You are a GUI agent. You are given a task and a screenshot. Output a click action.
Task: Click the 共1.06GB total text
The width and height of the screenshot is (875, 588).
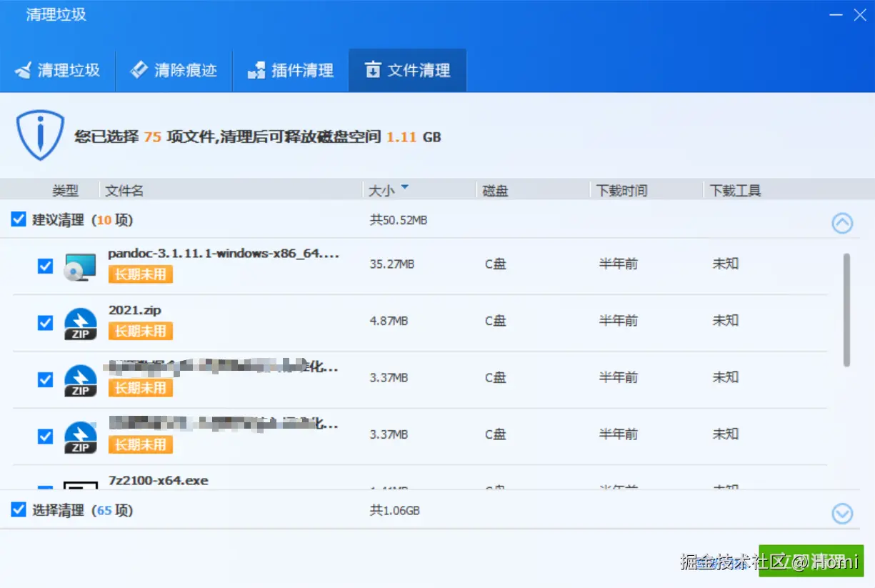click(x=394, y=510)
